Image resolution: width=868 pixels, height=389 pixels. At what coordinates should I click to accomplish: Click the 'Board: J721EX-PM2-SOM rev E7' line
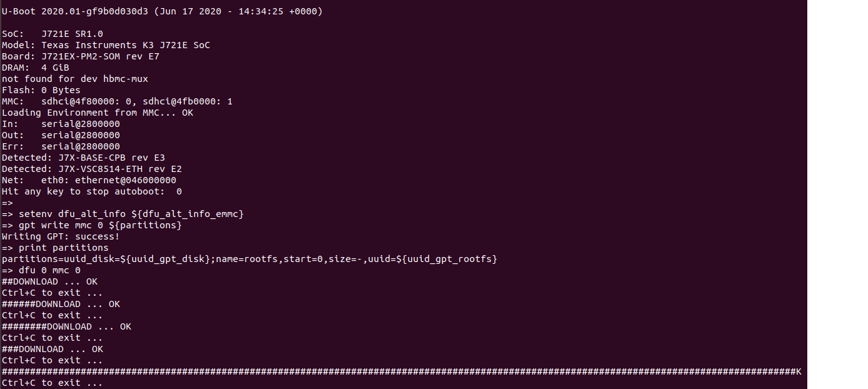(x=81, y=56)
